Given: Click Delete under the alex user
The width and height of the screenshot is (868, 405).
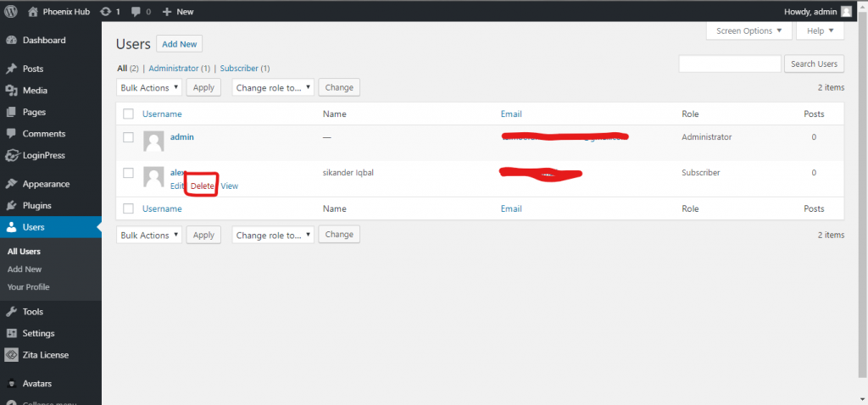Looking at the screenshot, I should (x=202, y=186).
